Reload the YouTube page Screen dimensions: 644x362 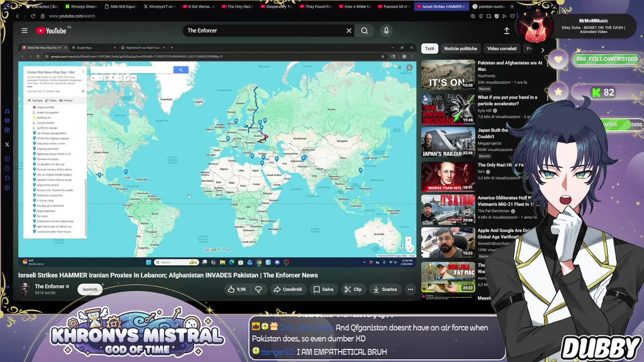click(x=33, y=16)
